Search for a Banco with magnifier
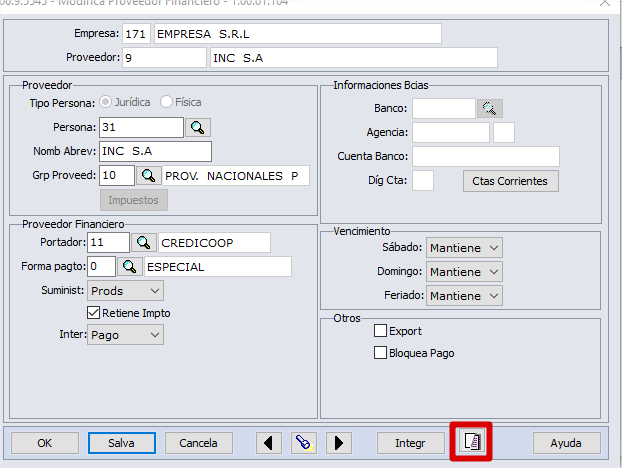Viewport: 622px width, 468px height. tap(490, 108)
